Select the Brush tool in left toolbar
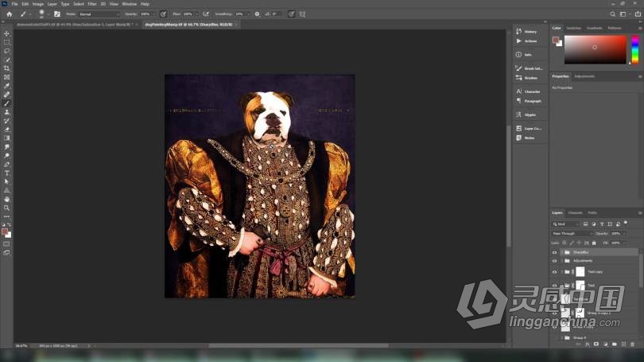644x362 pixels. click(6, 103)
